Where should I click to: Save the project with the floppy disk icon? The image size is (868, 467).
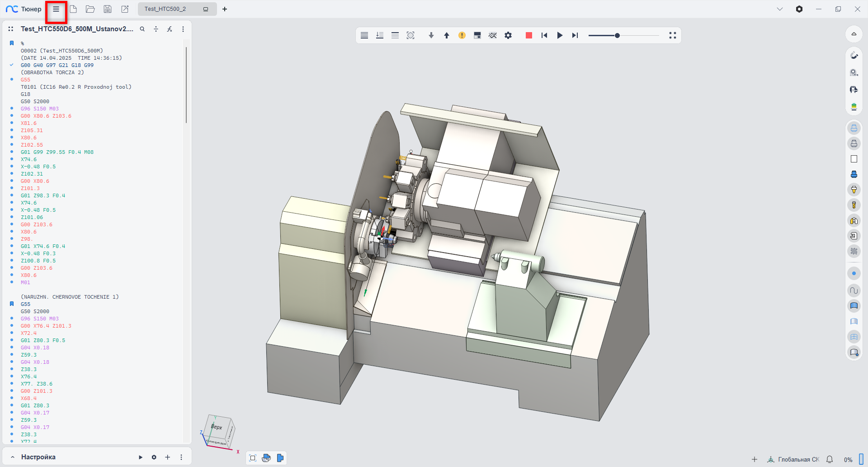[x=107, y=9]
